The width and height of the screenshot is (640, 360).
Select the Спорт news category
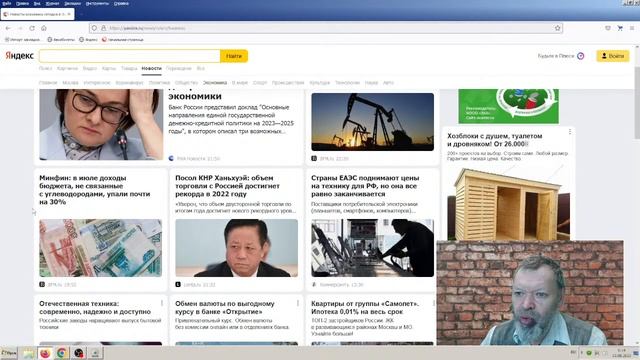[260, 83]
